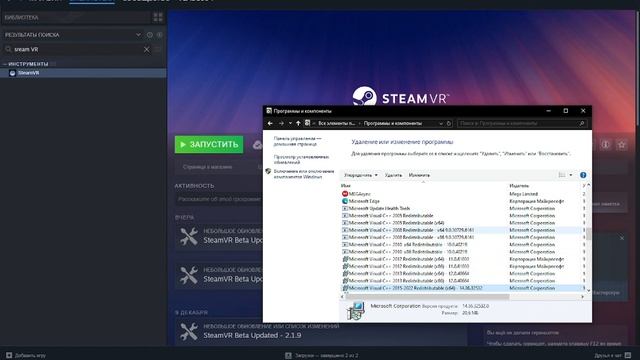Select Visual C++ 2012 Redistributable (x64) entry
The image size is (640, 360).
463,259
